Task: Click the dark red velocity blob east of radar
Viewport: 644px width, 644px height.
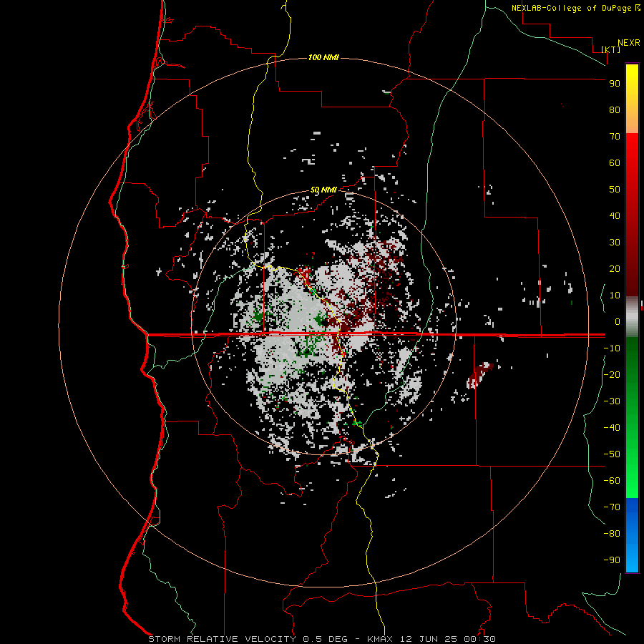Action: click(x=479, y=375)
